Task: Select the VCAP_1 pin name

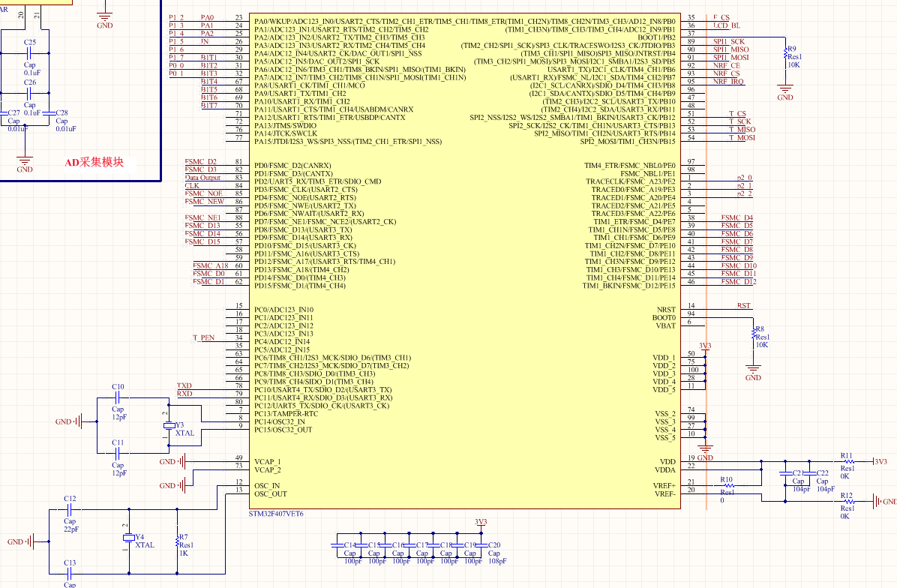Action: click(x=267, y=462)
